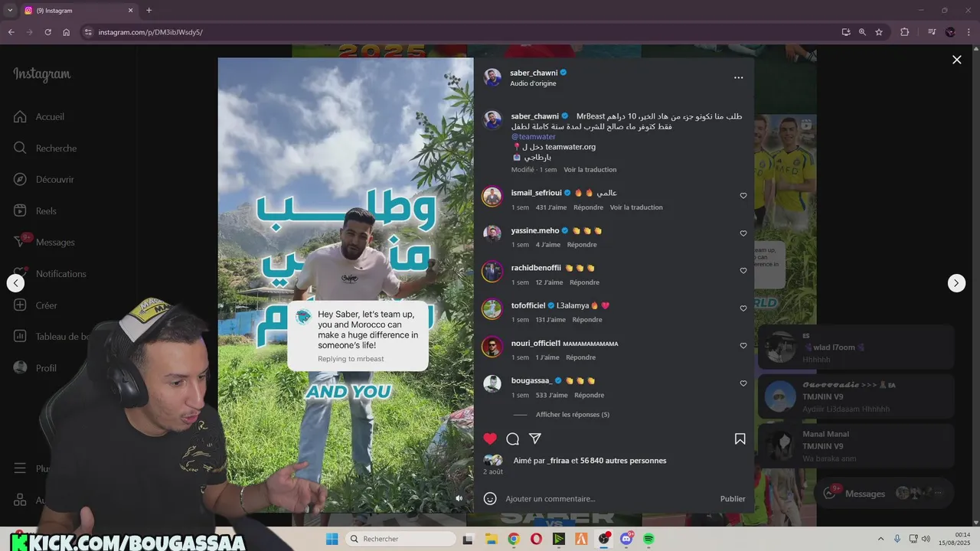Go to the previous post arrow

(x=15, y=283)
